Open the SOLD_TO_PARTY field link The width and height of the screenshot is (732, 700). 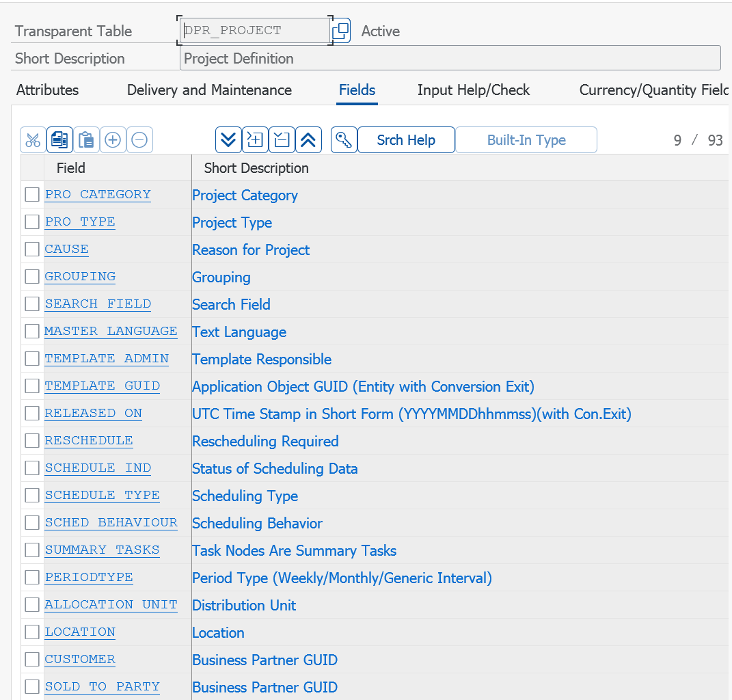tap(103, 686)
